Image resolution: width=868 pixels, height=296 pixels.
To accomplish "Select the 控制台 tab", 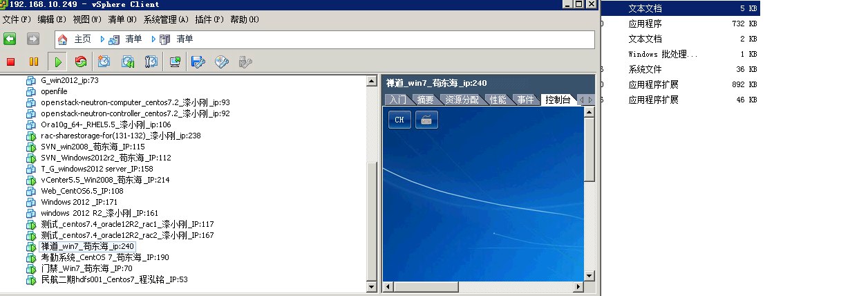I will pos(558,100).
